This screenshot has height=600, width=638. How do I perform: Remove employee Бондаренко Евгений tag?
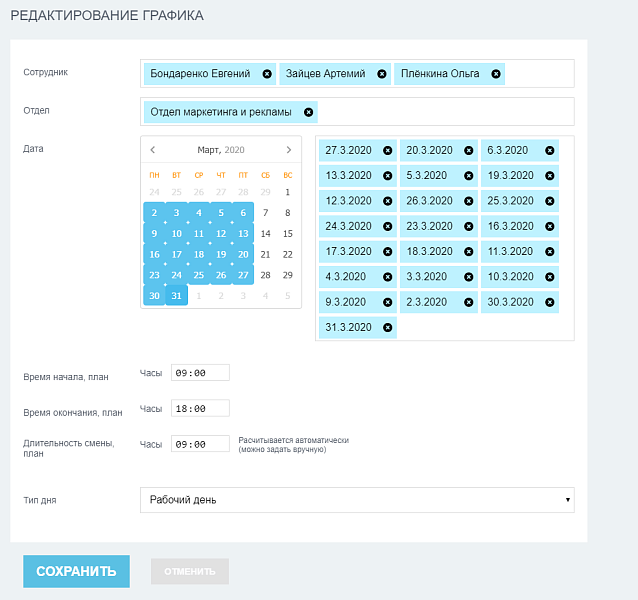pos(267,74)
